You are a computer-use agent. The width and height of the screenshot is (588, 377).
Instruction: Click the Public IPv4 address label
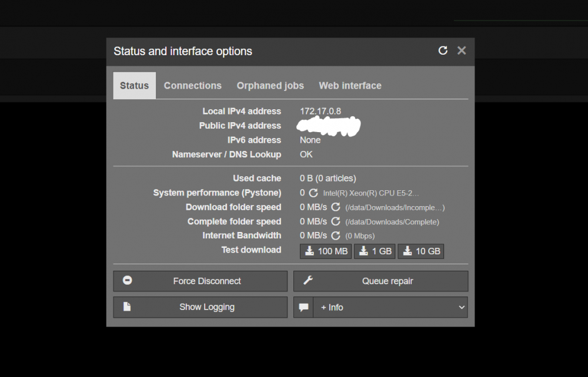point(240,126)
